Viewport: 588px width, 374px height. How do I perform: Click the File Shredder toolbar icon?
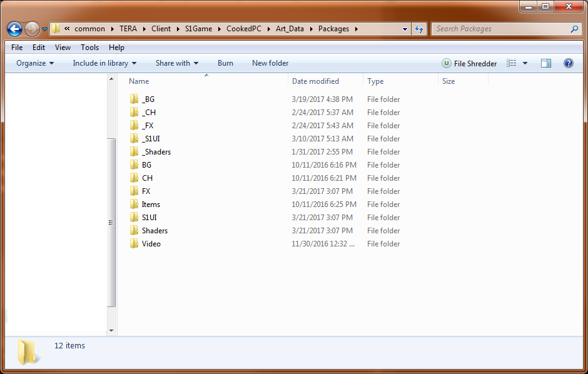coord(447,63)
